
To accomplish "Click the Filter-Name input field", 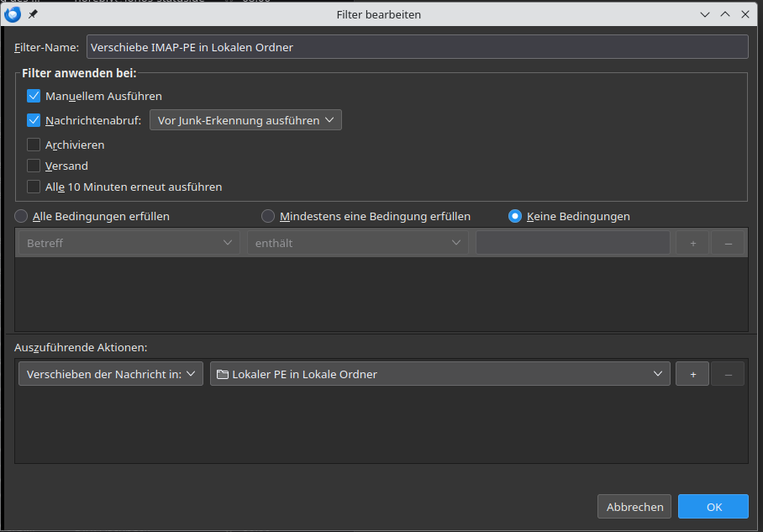I will (418, 47).
